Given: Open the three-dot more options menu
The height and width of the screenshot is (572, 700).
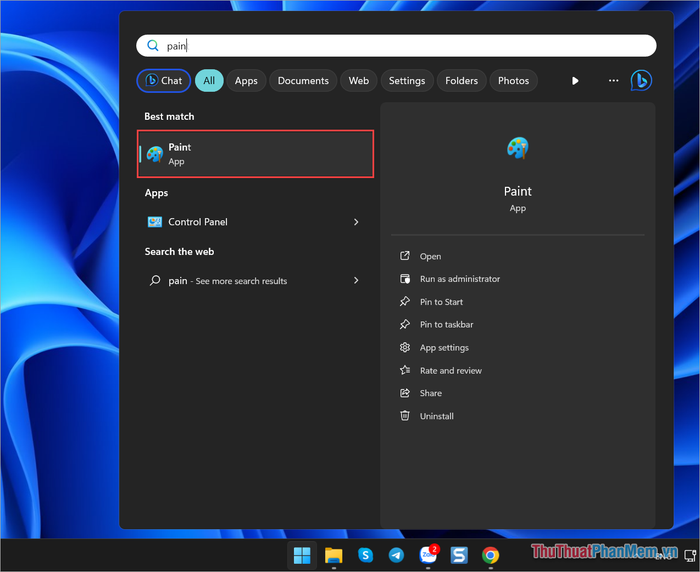Looking at the screenshot, I should pos(613,80).
